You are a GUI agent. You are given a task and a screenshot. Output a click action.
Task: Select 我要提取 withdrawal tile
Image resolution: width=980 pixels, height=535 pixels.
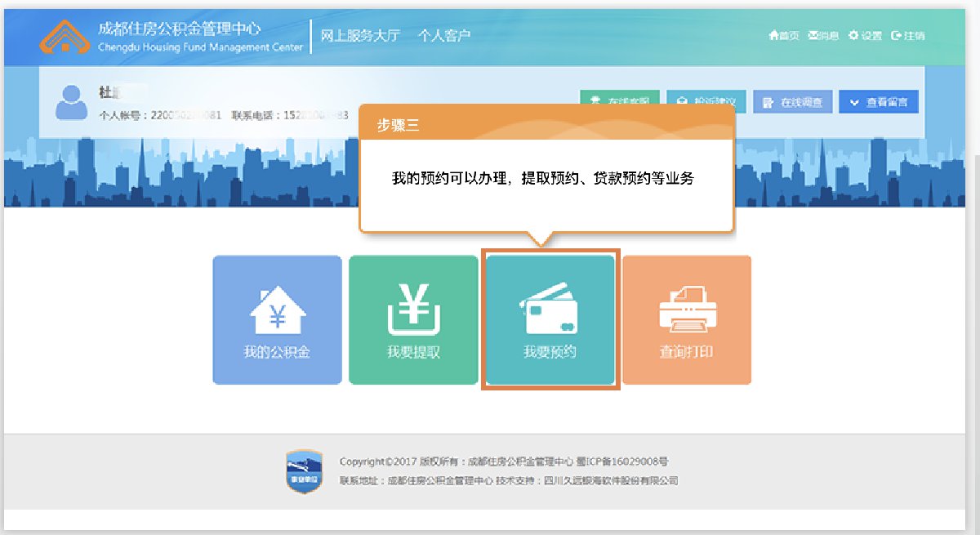[413, 320]
